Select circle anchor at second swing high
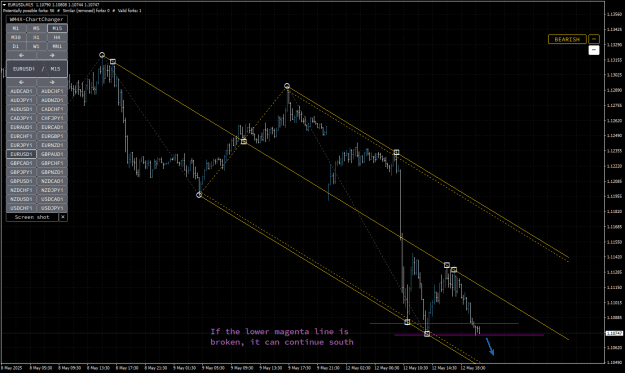 point(287,86)
